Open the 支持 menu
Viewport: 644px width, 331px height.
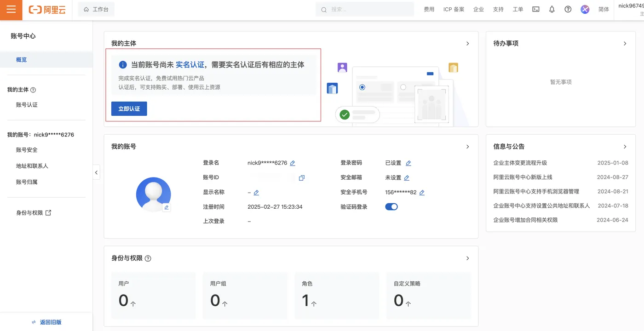(x=498, y=9)
